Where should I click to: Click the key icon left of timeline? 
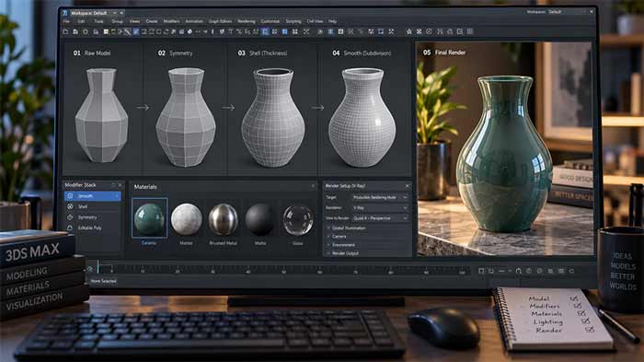pos(90,269)
